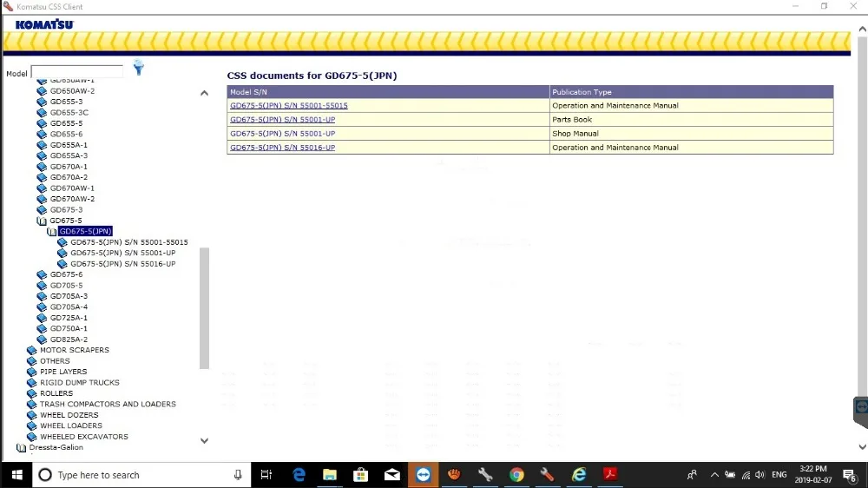
Task: Open Mail app from taskbar
Action: (x=392, y=475)
